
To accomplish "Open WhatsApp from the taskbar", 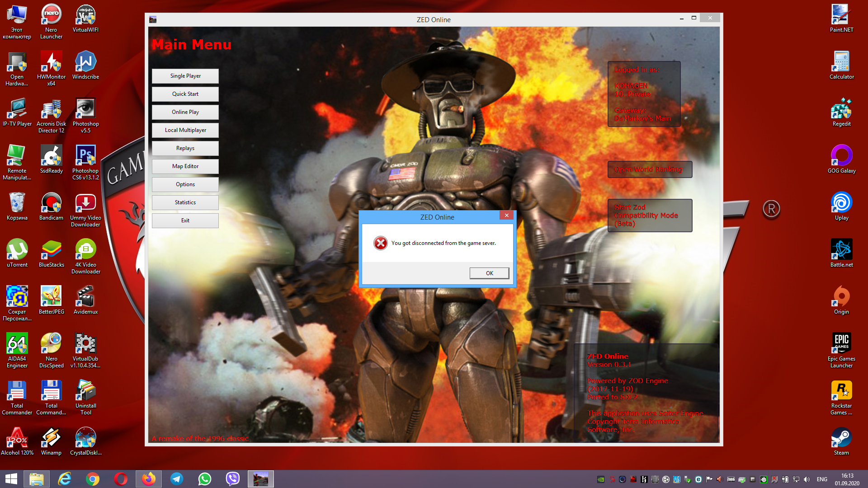I will click(204, 479).
